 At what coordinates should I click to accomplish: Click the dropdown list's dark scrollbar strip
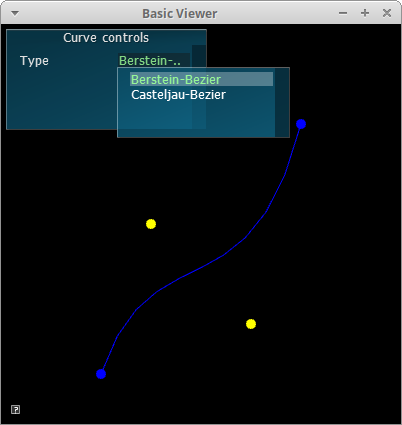coord(282,102)
